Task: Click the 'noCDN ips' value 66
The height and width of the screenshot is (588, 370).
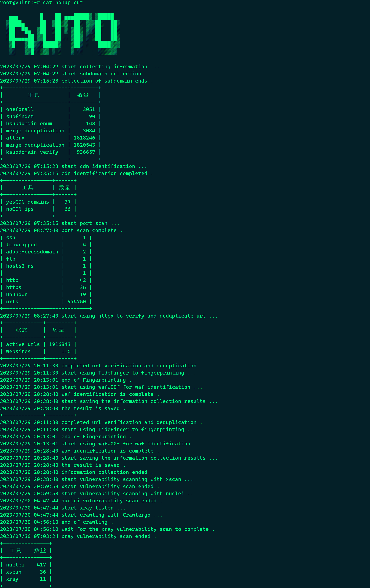Action: point(68,209)
